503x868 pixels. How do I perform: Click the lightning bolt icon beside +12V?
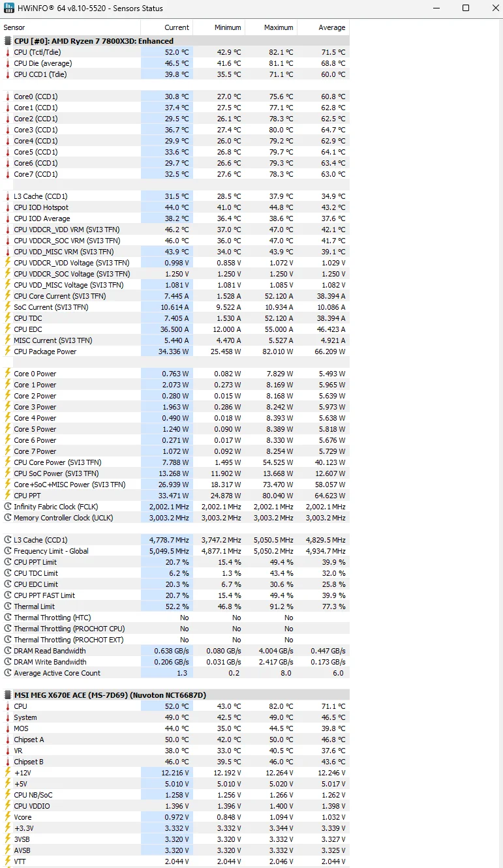tap(8, 773)
